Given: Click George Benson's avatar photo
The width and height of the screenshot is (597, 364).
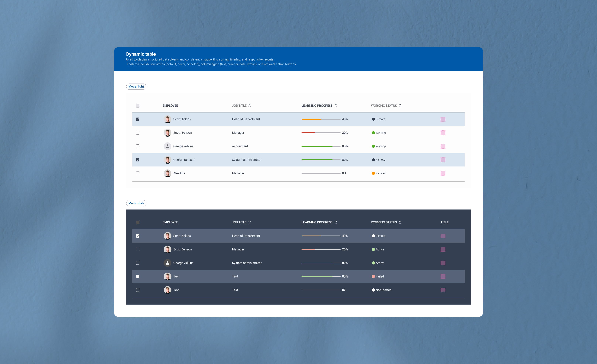Looking at the screenshot, I should click(167, 160).
